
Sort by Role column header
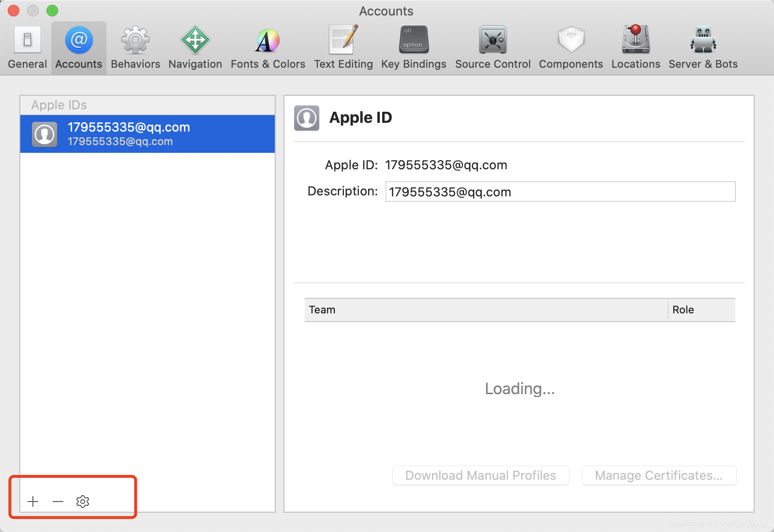click(701, 310)
